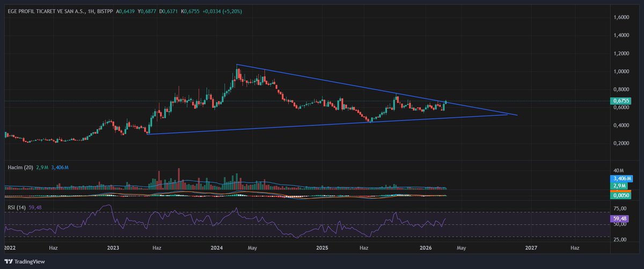Click the 25,00 RSI axis label
This screenshot has width=644, height=269.
pos(620,239)
